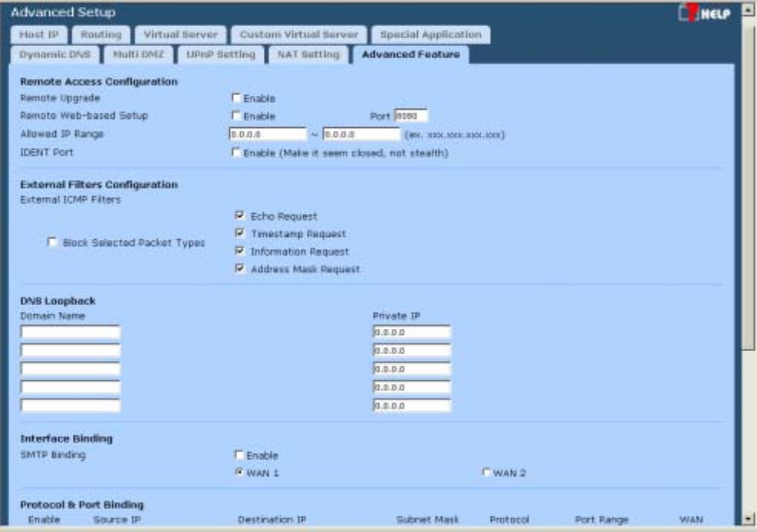Screen dimensions: 757x532
Task: Click the remote setup Port field
Action: coord(411,116)
